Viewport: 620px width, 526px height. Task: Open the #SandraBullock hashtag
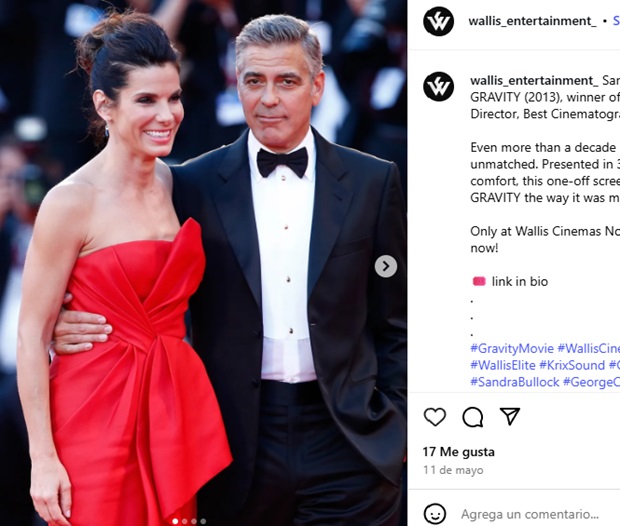pyautogui.click(x=514, y=382)
